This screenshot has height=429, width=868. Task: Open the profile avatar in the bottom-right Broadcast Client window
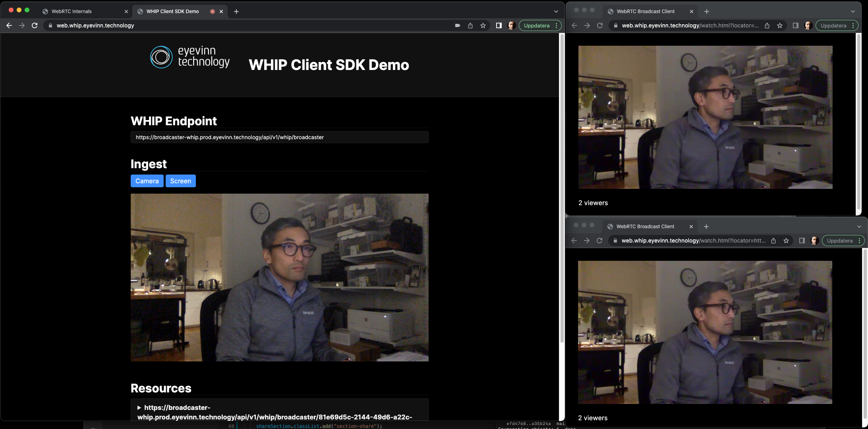[x=814, y=241]
